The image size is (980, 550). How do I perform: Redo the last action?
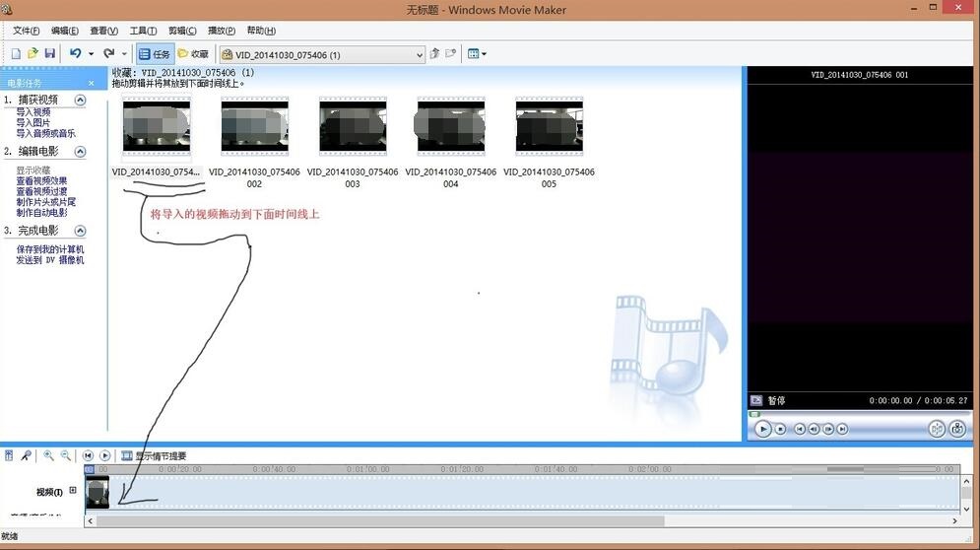(x=108, y=54)
